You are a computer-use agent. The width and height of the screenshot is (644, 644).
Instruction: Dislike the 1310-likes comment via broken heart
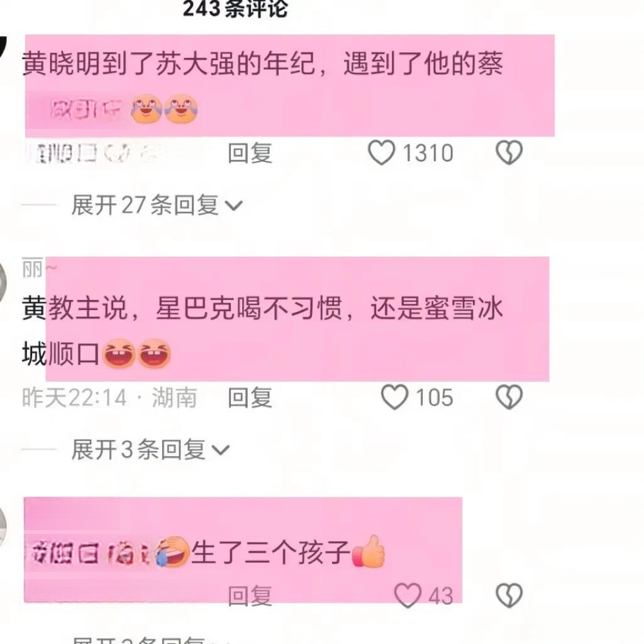(509, 153)
